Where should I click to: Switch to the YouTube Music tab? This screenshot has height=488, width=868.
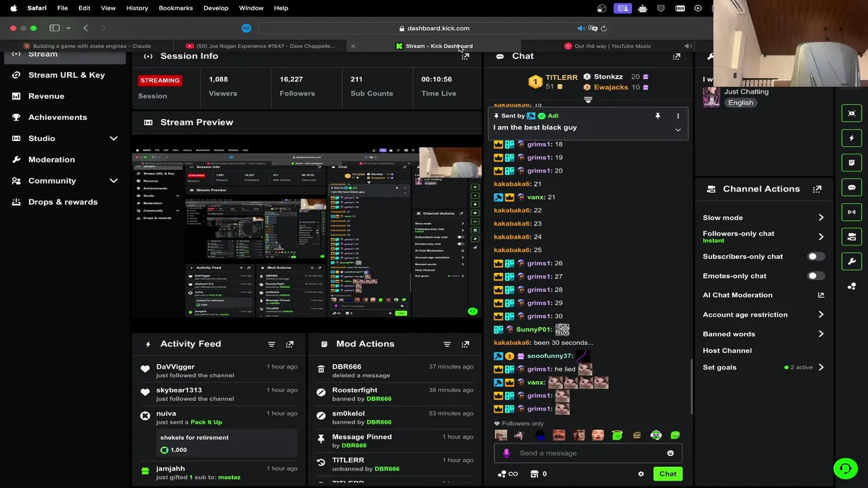point(608,46)
